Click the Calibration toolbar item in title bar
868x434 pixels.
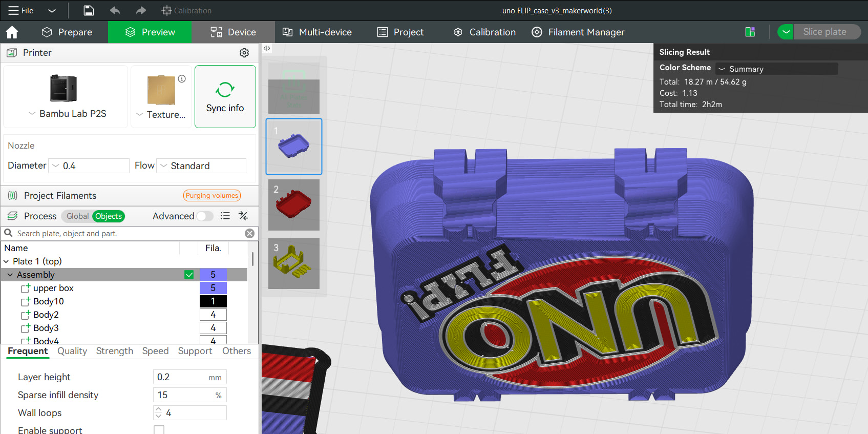[186, 10]
